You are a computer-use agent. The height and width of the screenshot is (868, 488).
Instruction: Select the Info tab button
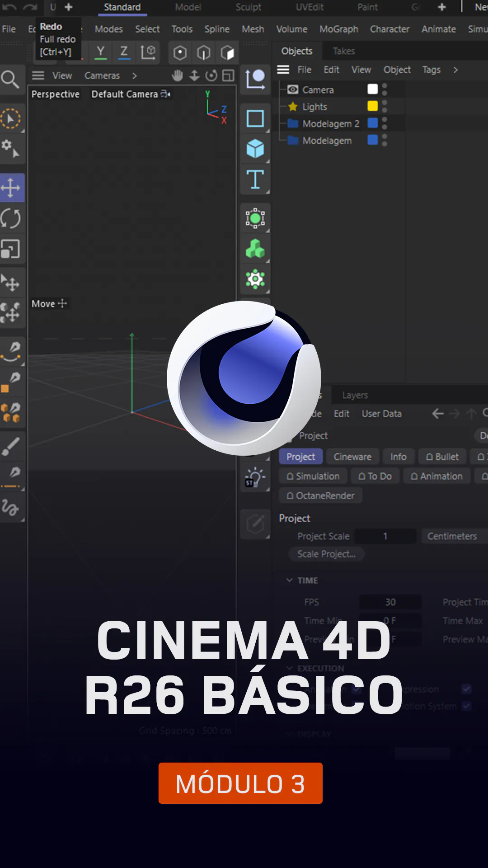(398, 457)
